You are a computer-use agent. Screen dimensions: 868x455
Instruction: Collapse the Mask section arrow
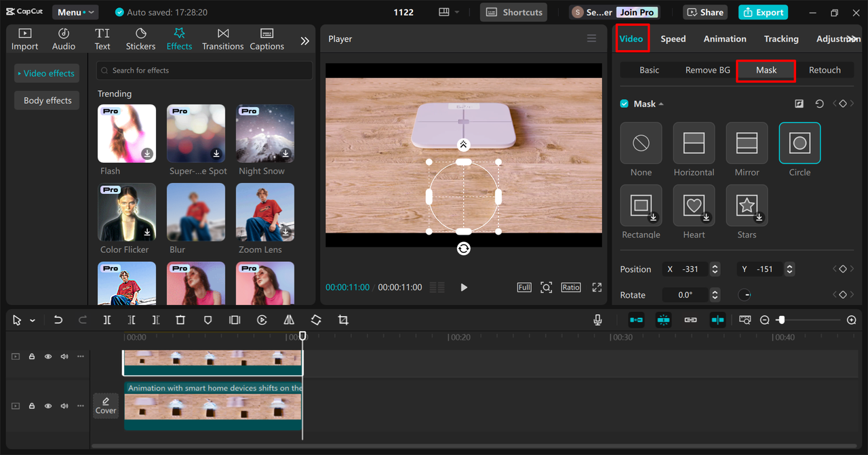[661, 104]
